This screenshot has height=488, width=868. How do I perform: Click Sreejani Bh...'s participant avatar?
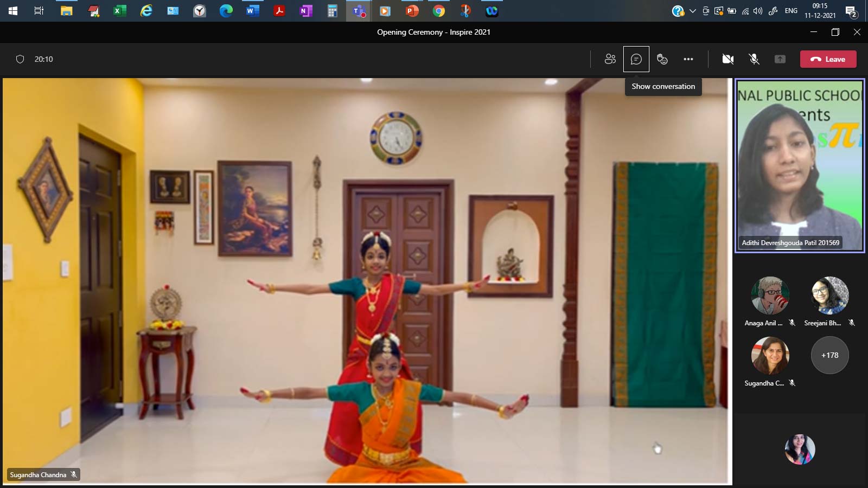point(829,296)
